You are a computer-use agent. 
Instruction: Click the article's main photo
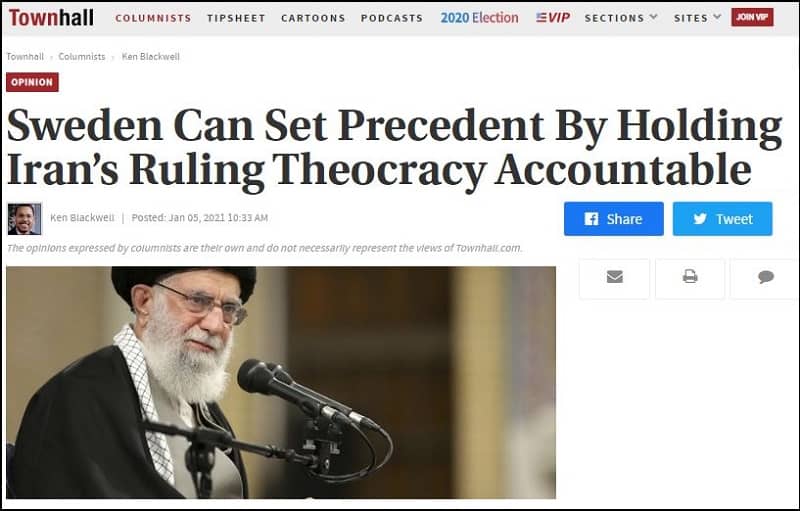pos(281,382)
